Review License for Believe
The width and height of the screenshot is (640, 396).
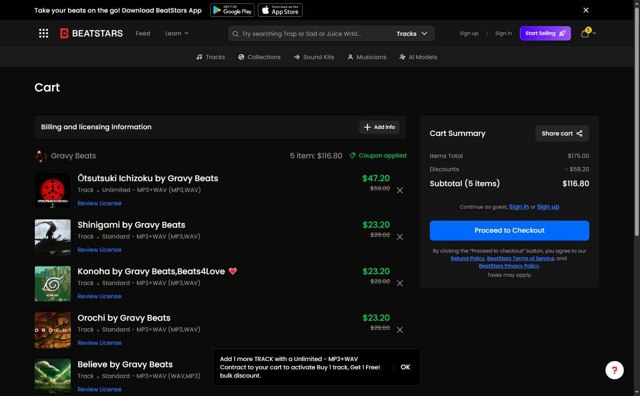pyautogui.click(x=99, y=389)
